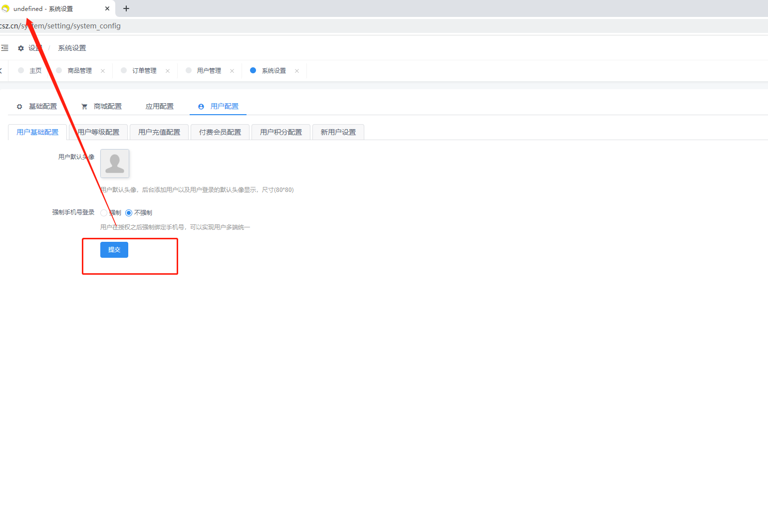Screen dimensions: 768x532
Task: Close the 订单管理 page tab
Action: tap(168, 71)
